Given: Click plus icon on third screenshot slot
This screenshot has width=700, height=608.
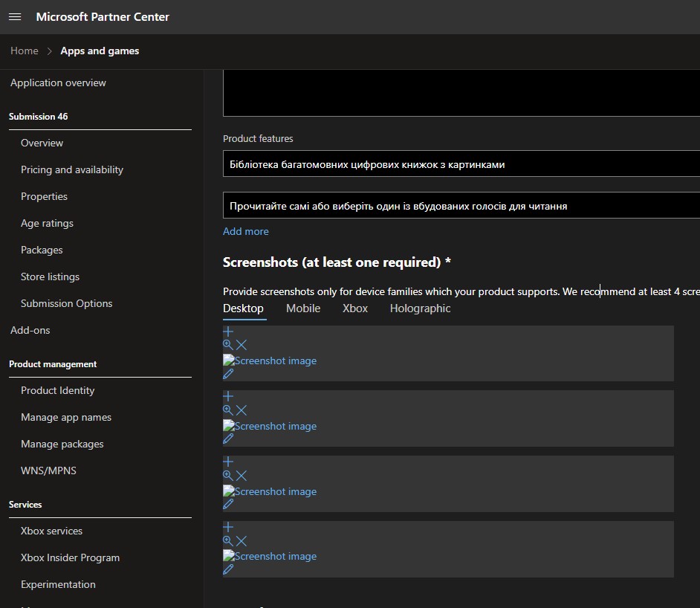Looking at the screenshot, I should tap(228, 462).
